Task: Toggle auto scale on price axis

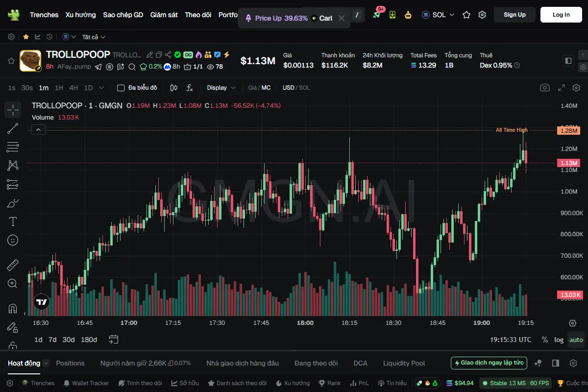Action: point(576,340)
